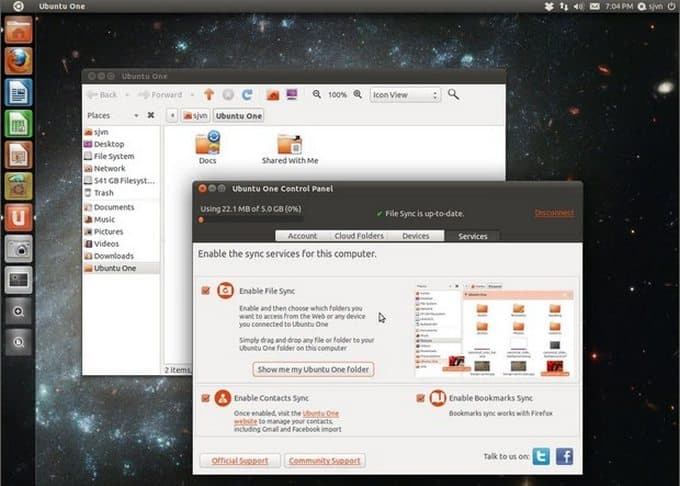Click the Ubuntu dash logo button
Image resolution: width=680 pixels, height=486 pixels.
[18, 6]
